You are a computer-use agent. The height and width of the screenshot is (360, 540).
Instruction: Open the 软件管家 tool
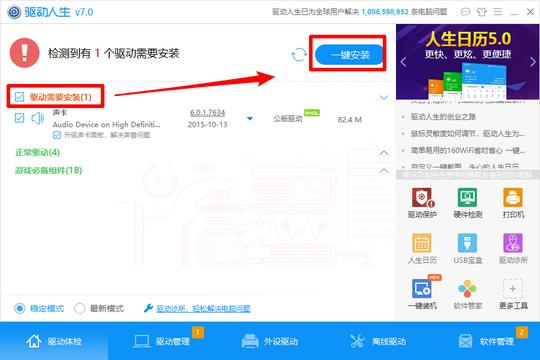(x=467, y=294)
